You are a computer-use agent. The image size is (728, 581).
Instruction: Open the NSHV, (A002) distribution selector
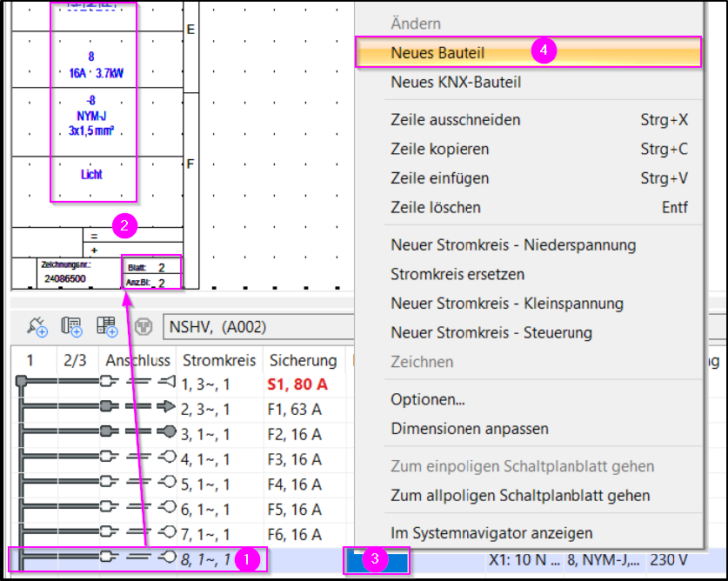[258, 327]
